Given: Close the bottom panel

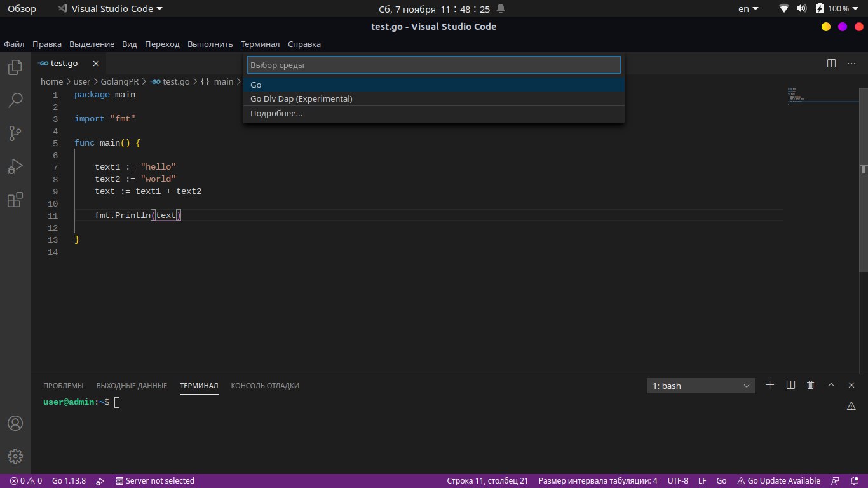Looking at the screenshot, I should coord(851,385).
